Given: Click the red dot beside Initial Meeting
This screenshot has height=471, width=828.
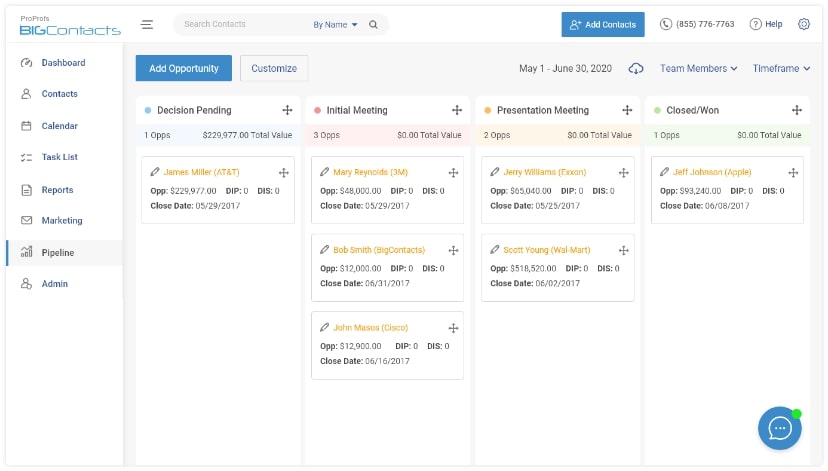Looking at the screenshot, I should tap(317, 110).
